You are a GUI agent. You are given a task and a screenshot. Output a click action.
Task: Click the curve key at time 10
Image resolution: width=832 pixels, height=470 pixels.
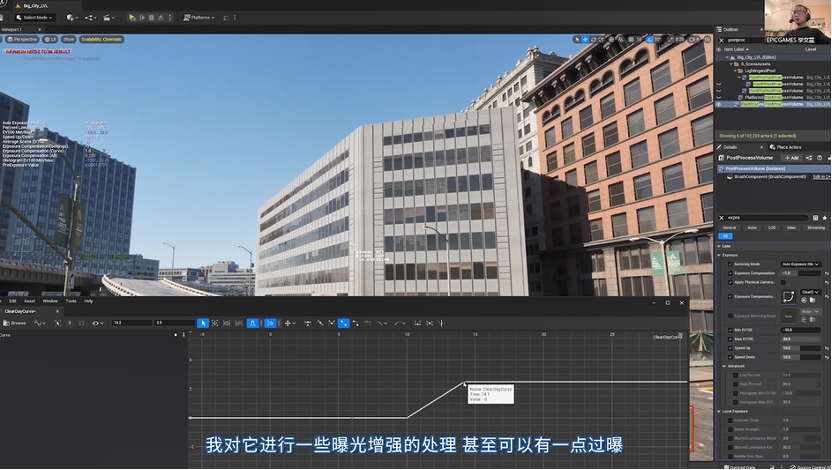click(x=407, y=418)
